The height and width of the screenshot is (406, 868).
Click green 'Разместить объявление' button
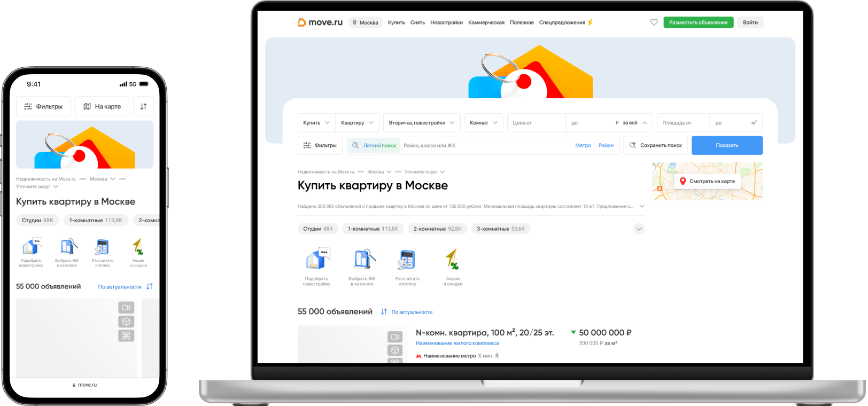698,22
